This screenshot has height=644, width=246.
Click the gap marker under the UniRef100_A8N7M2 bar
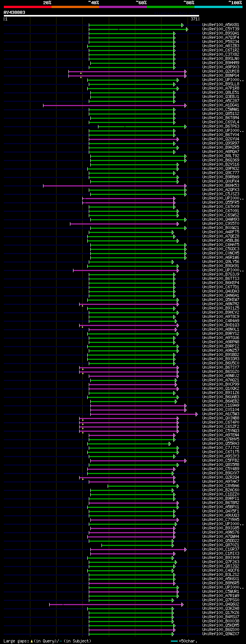82,306
